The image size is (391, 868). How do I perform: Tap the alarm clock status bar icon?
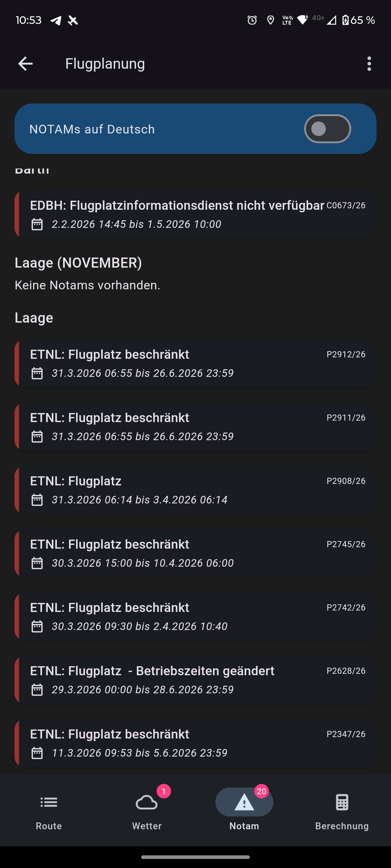[x=252, y=20]
